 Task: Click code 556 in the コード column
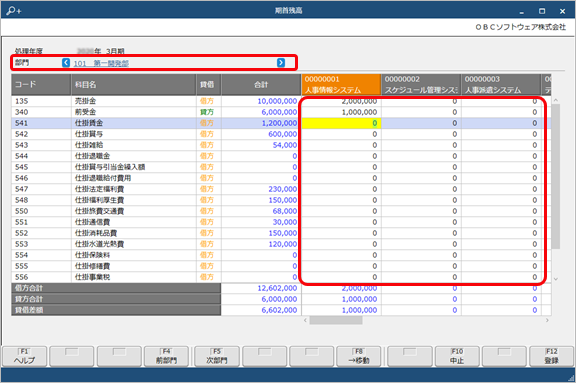[22, 277]
